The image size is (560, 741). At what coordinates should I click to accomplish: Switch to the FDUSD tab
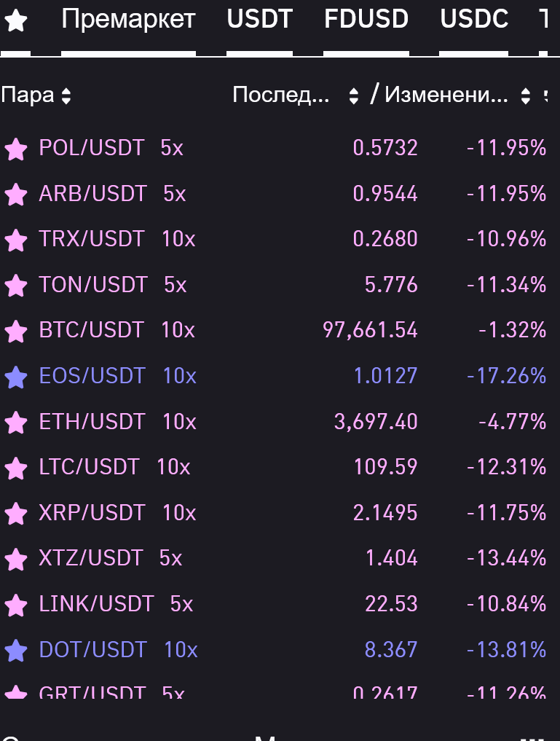click(x=366, y=20)
